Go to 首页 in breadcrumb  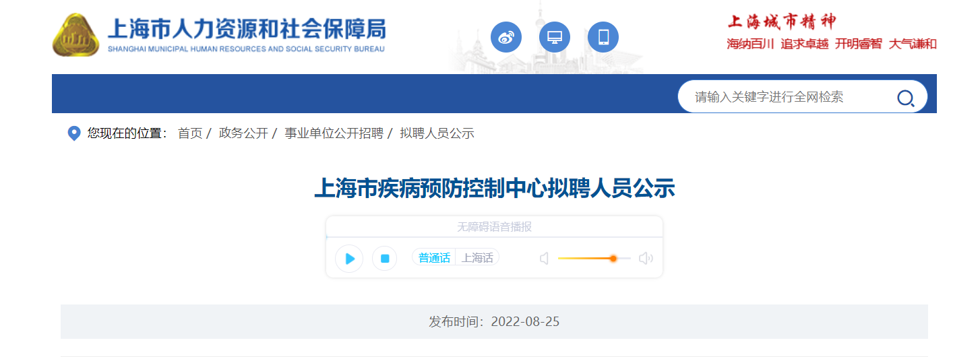tap(190, 133)
